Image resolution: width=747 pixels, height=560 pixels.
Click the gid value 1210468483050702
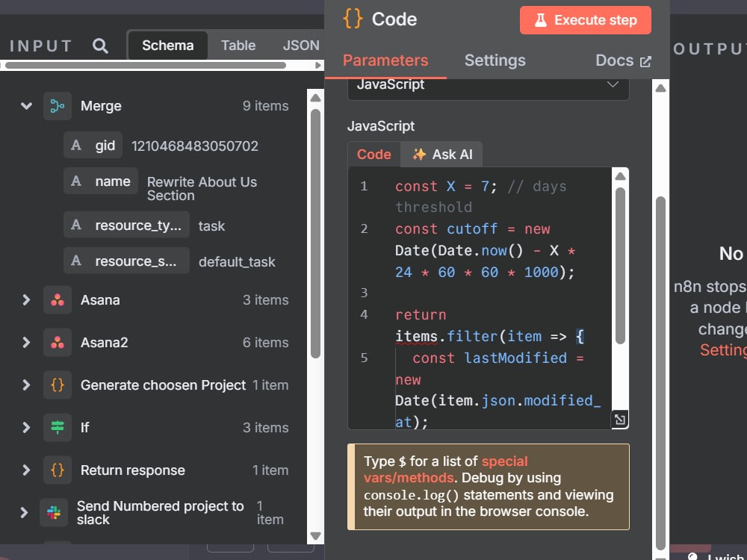[x=195, y=146]
